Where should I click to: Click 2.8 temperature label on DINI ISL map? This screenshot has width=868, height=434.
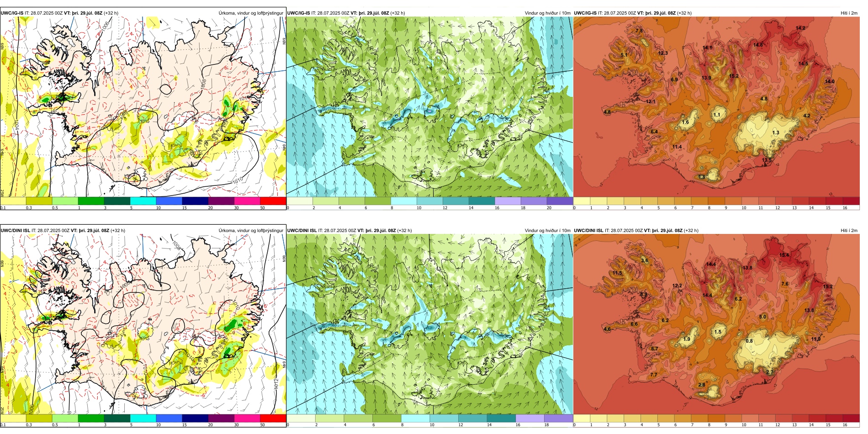click(702, 385)
